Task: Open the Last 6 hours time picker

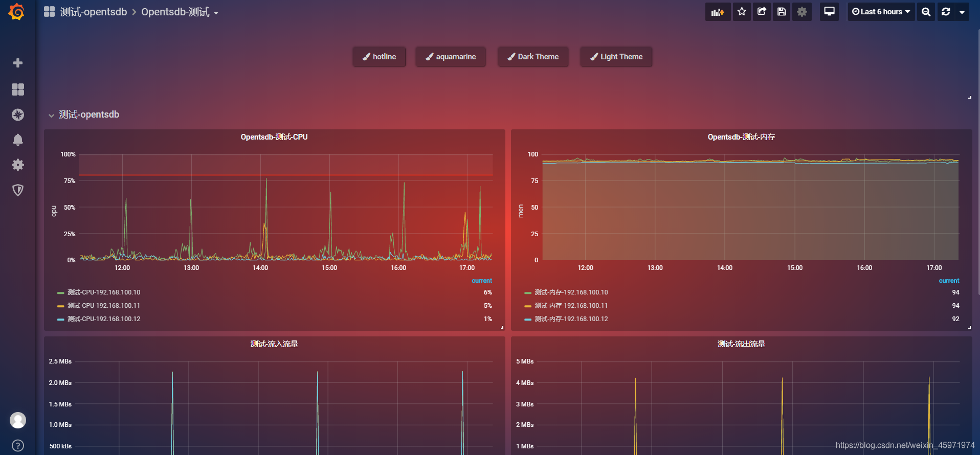Action: pos(881,12)
